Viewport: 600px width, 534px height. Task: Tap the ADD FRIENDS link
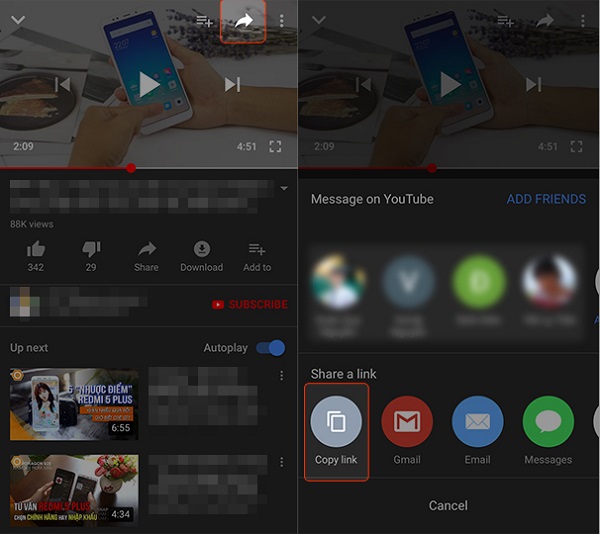[546, 199]
